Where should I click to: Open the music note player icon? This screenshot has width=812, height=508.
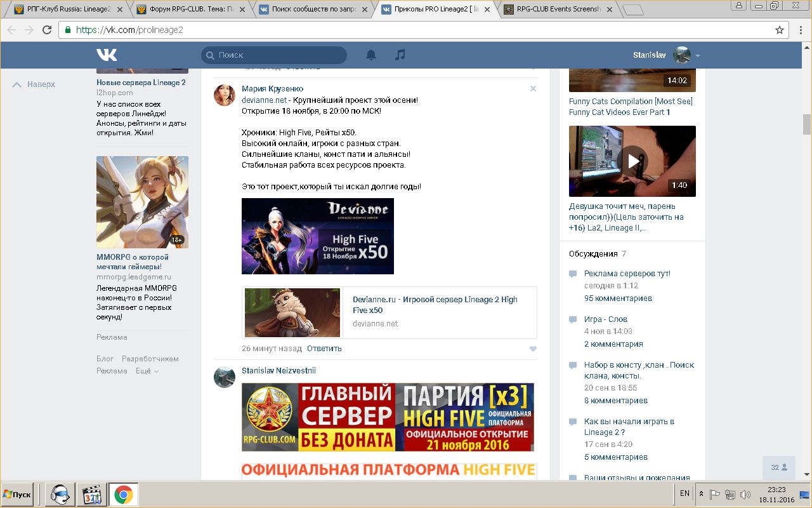tap(400, 55)
